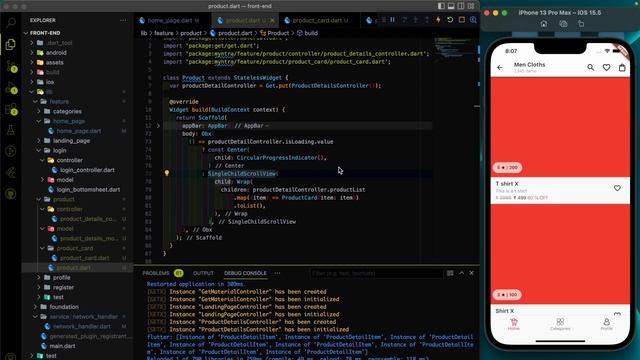The image size is (640, 360).
Task: Open the customize layout icon
Action: (x=471, y=6)
